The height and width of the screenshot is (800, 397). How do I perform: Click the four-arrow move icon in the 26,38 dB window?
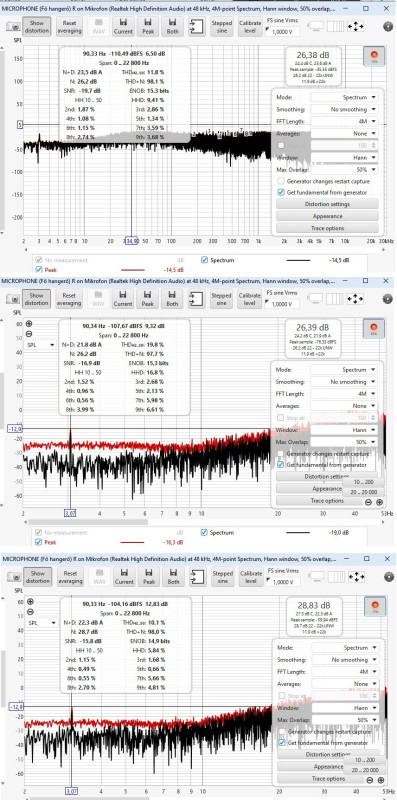pos(355,26)
